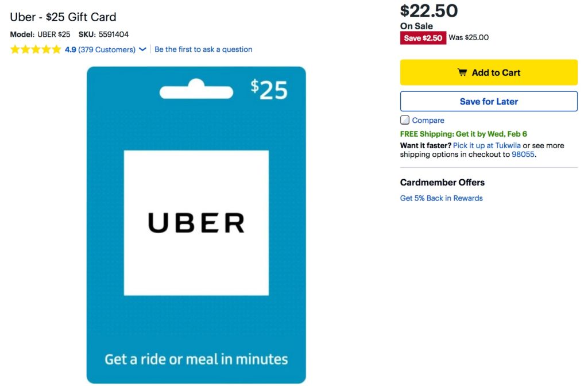Click the UBER logo on the gift card
The height and width of the screenshot is (386, 588).
196,223
